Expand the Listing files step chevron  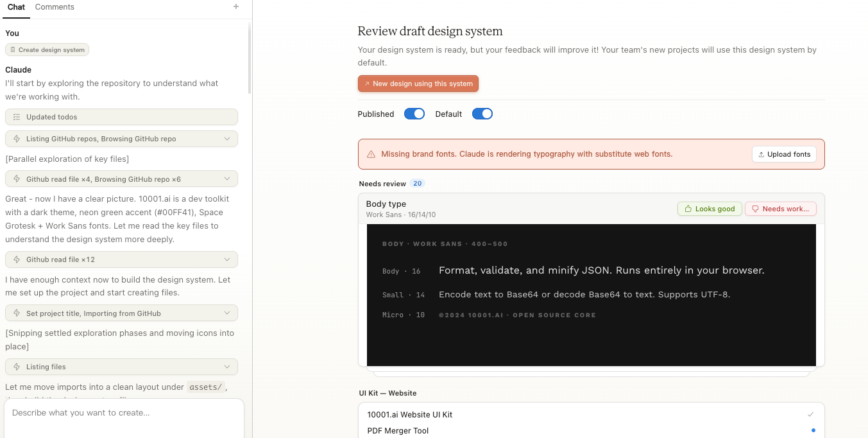point(227,367)
